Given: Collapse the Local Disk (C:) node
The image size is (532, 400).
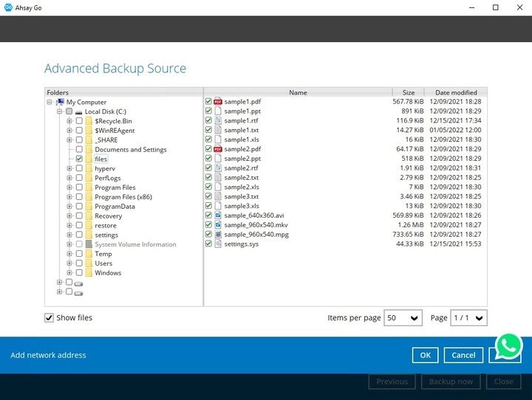Looking at the screenshot, I should point(59,111).
